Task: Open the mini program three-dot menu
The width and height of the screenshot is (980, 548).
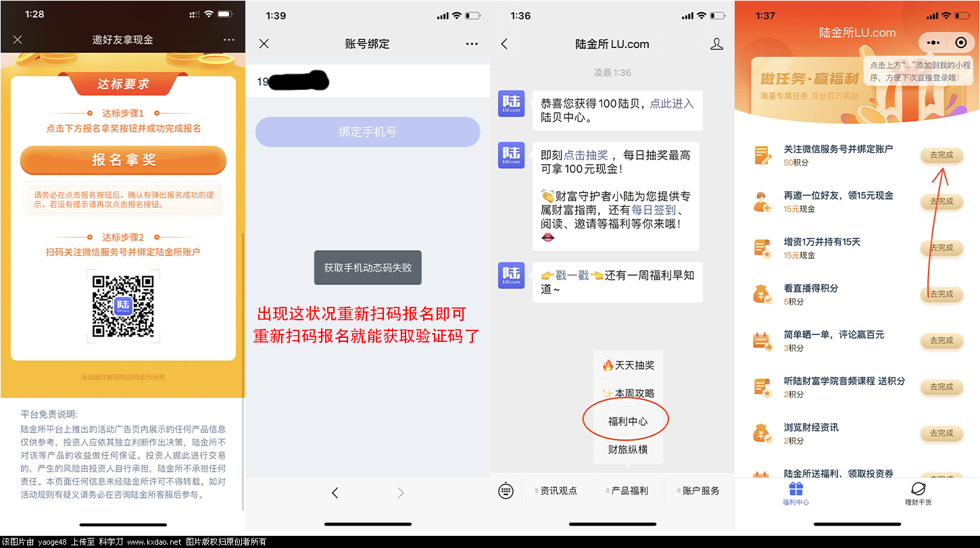Action: (933, 42)
